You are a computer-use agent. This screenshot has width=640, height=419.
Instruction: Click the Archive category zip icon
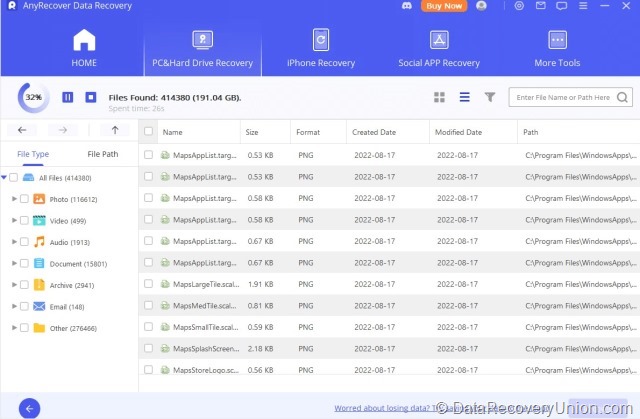39,285
